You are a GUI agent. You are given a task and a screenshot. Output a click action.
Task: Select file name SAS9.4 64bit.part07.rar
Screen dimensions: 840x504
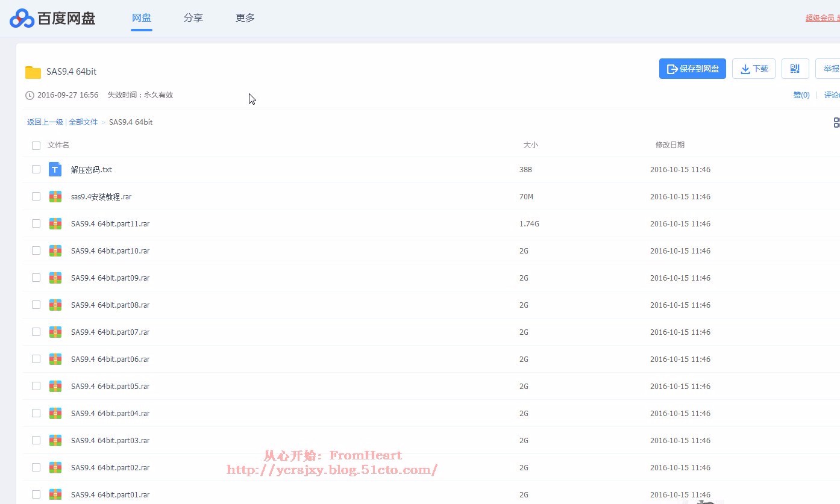110,332
